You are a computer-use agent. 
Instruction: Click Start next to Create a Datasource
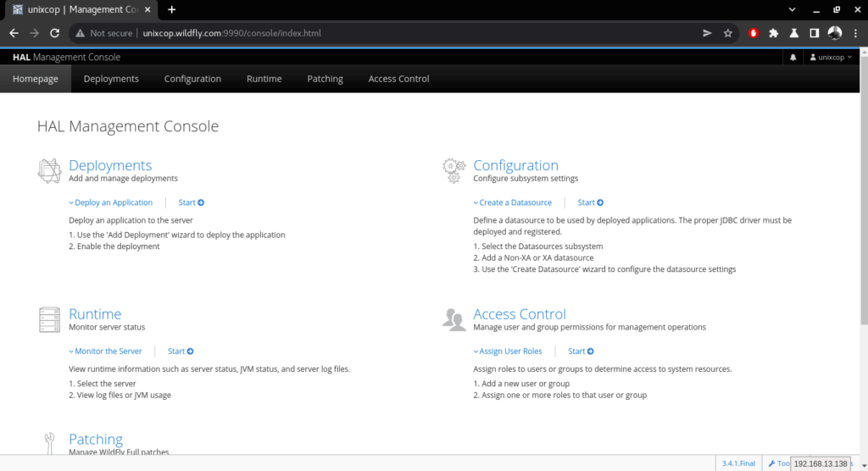pos(590,202)
